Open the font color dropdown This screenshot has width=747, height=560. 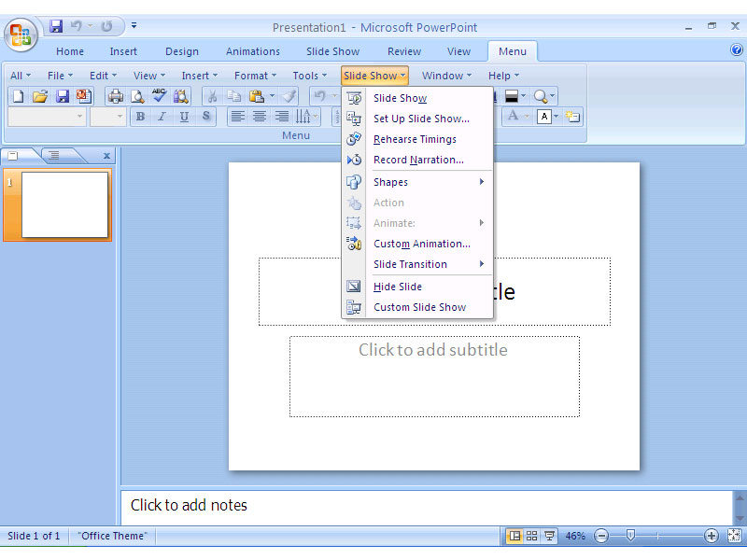pyautogui.click(x=556, y=116)
